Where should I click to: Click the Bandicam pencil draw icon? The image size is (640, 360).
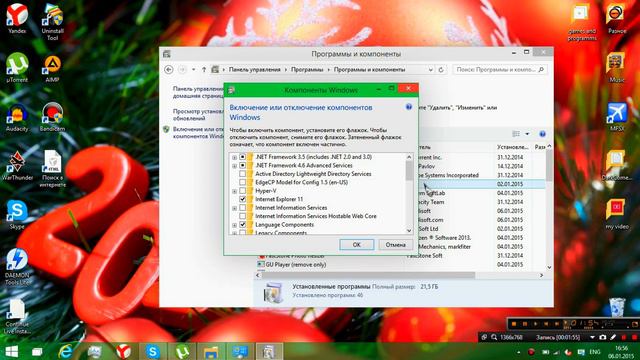click(x=613, y=338)
